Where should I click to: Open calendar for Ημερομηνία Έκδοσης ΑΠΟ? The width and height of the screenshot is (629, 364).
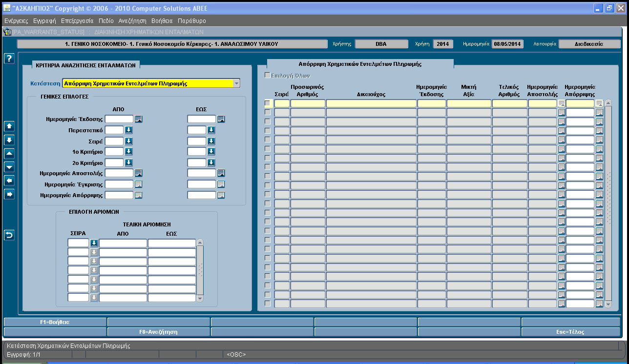[x=139, y=119]
